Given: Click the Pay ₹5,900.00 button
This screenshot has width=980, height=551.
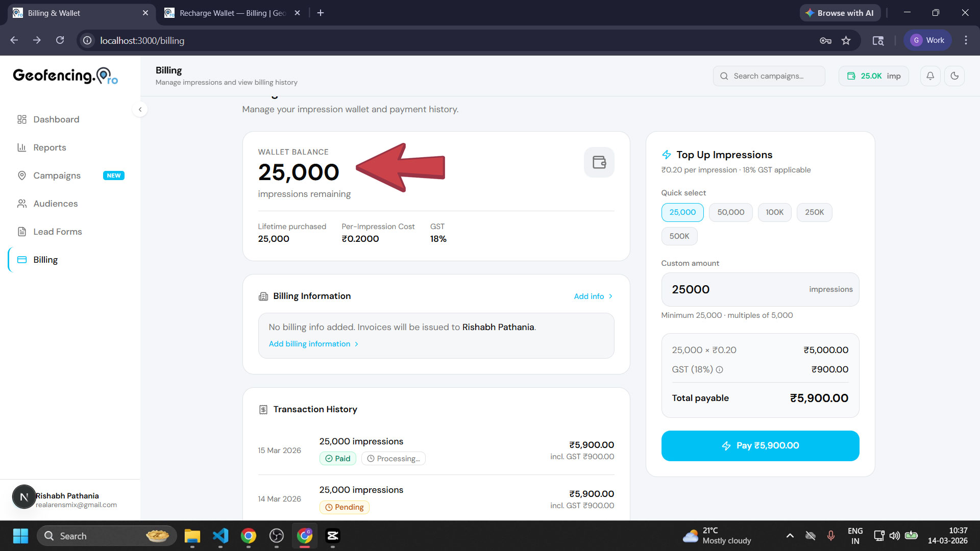Looking at the screenshot, I should (x=760, y=445).
